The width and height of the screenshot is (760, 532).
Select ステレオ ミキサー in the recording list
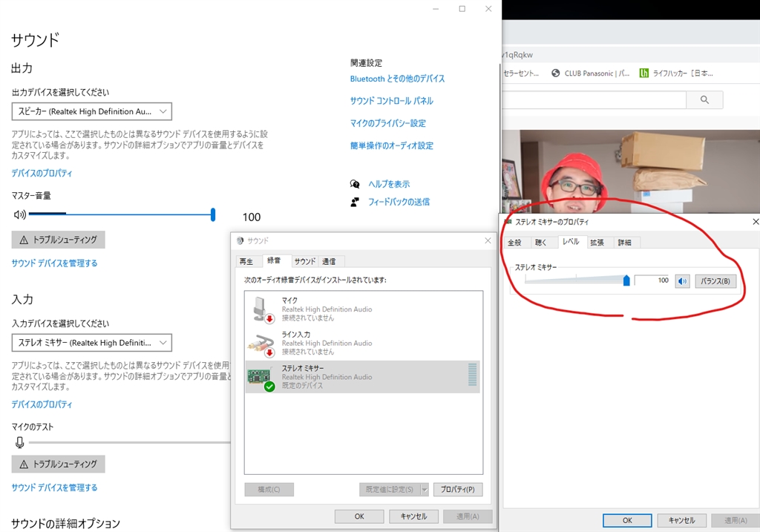click(x=362, y=377)
